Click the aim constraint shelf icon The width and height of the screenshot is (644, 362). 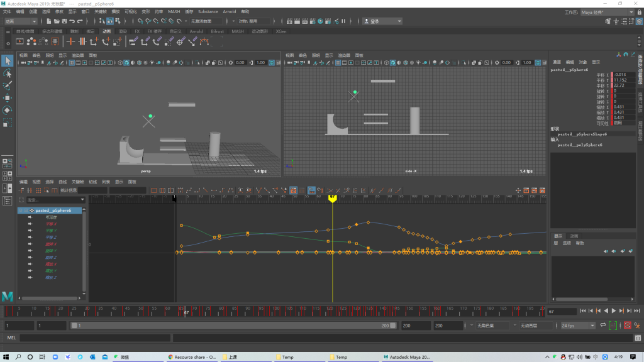pyautogui.click(x=180, y=41)
